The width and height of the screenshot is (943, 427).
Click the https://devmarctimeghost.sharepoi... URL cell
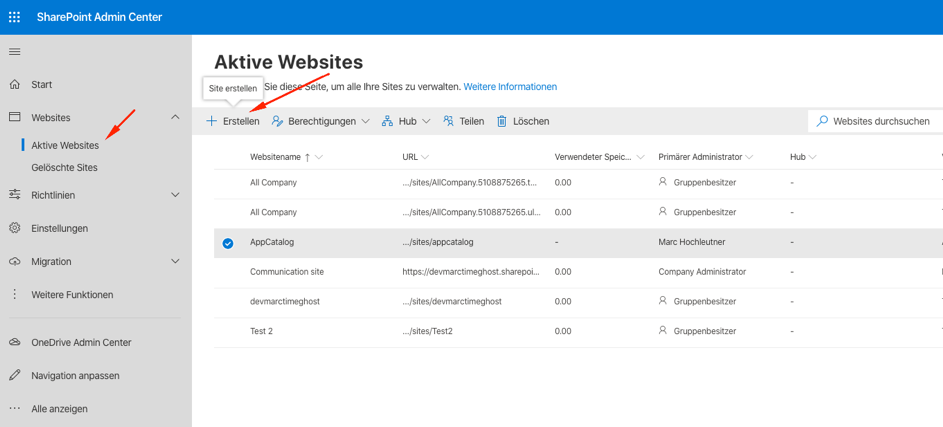tap(471, 272)
